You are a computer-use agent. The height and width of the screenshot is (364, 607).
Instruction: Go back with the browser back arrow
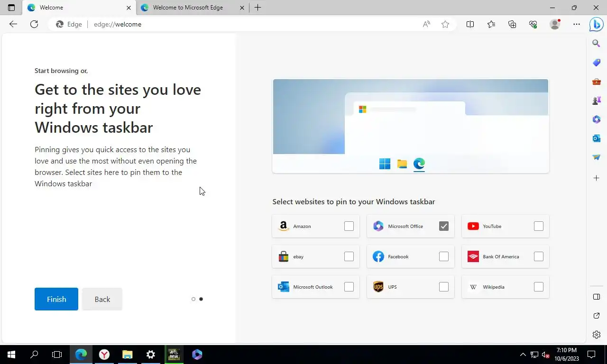coord(13,24)
